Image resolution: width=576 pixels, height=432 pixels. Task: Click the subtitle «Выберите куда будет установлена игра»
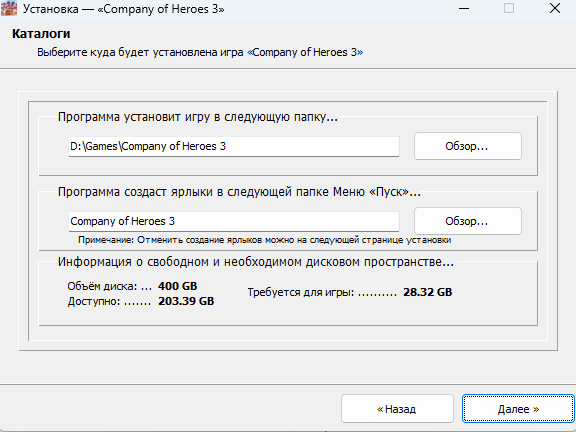(200, 52)
